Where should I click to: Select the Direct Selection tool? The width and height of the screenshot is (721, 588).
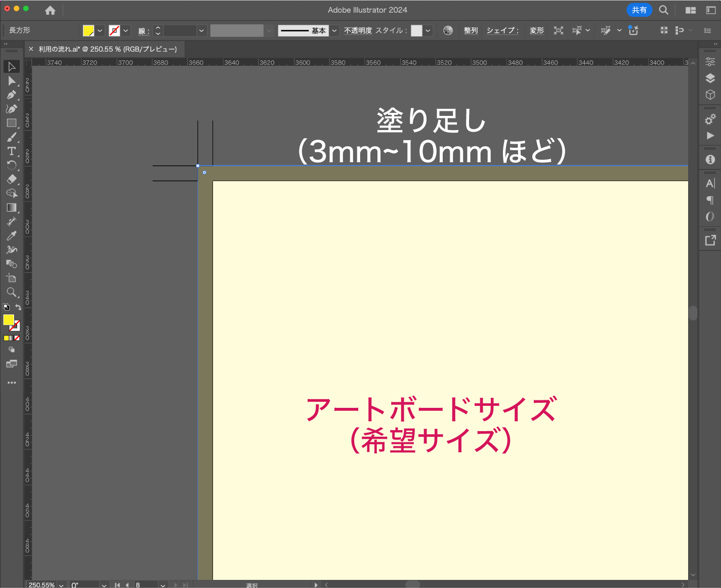pos(11,81)
